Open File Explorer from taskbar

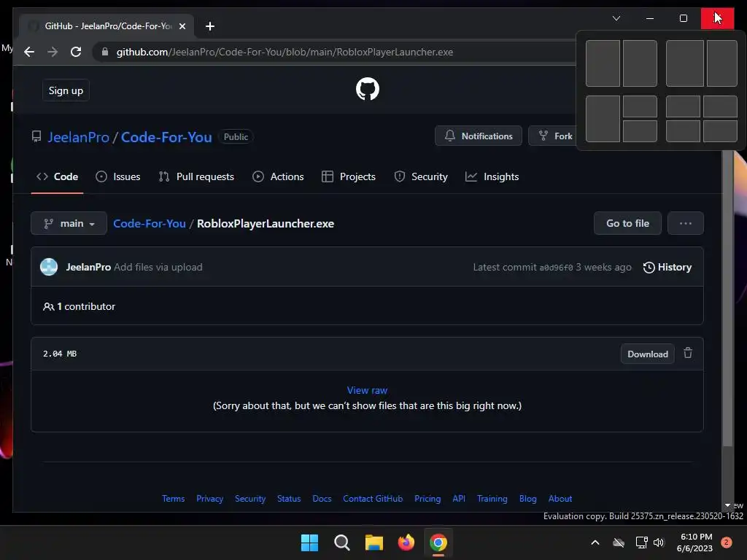pos(374,542)
